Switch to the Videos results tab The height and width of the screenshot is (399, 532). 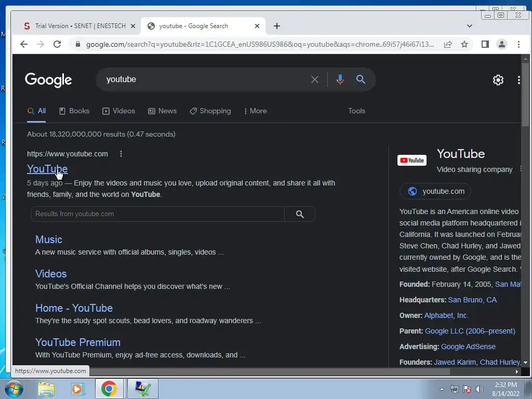(119, 111)
